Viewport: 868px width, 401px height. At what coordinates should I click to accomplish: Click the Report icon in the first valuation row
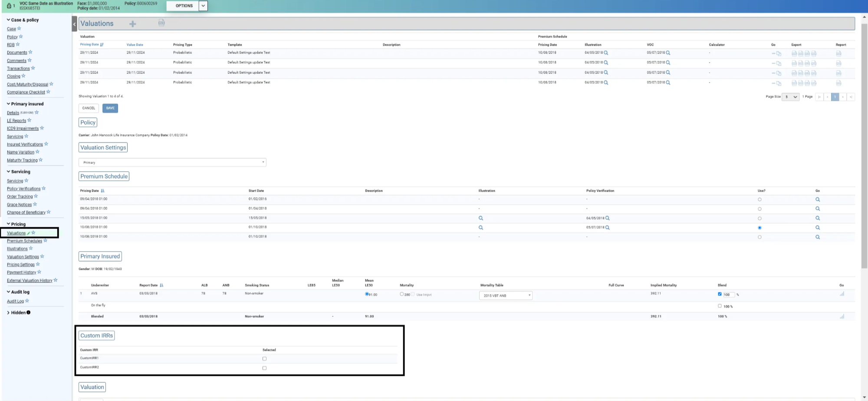838,53
